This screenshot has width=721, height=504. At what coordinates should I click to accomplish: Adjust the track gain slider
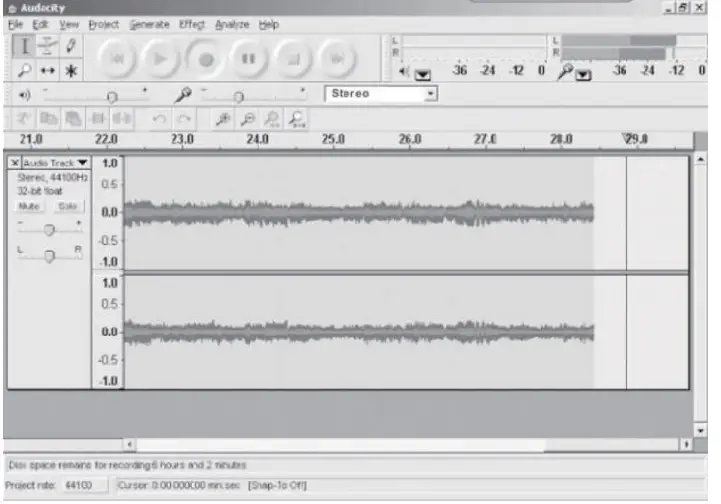click(x=49, y=229)
